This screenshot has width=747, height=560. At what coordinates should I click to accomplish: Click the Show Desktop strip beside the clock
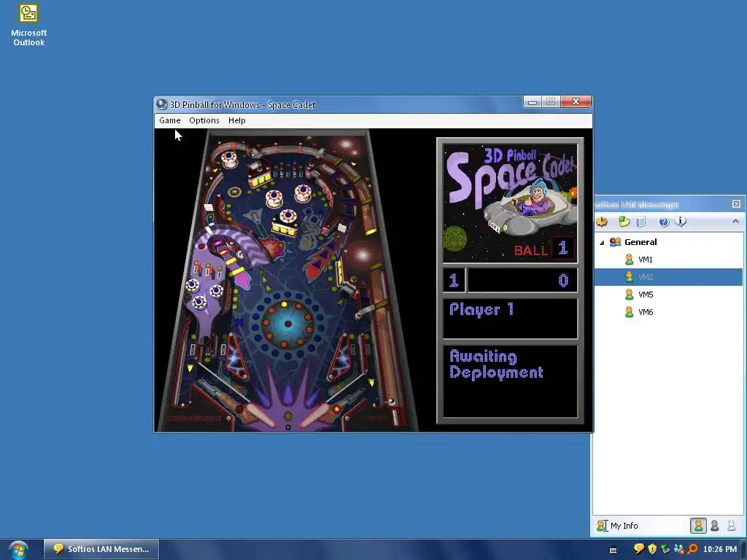[x=743, y=550]
